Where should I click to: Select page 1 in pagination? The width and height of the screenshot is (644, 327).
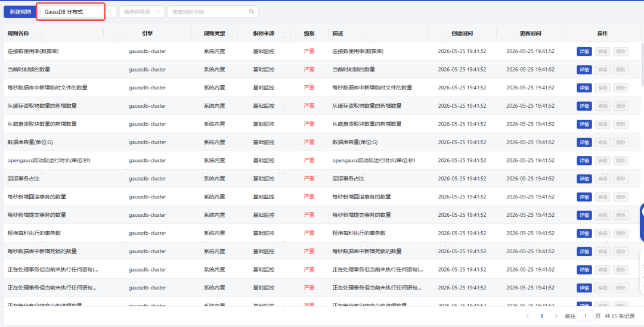click(541, 316)
